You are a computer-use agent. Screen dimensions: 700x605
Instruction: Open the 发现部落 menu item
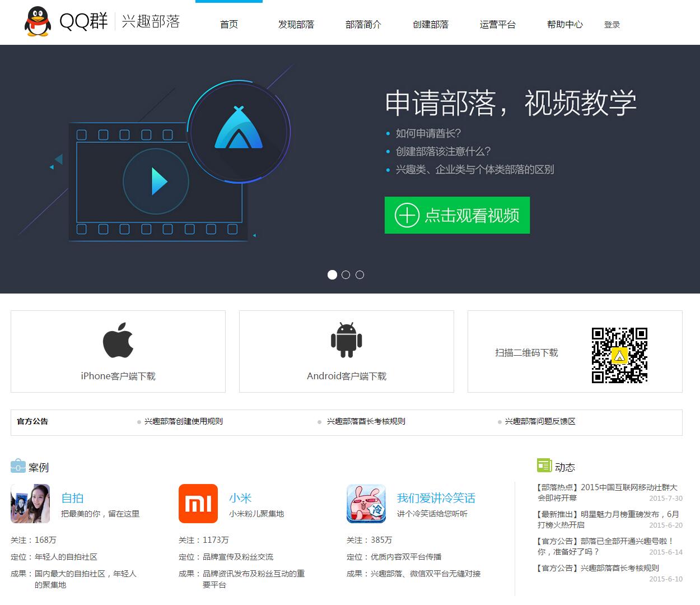[x=296, y=24]
